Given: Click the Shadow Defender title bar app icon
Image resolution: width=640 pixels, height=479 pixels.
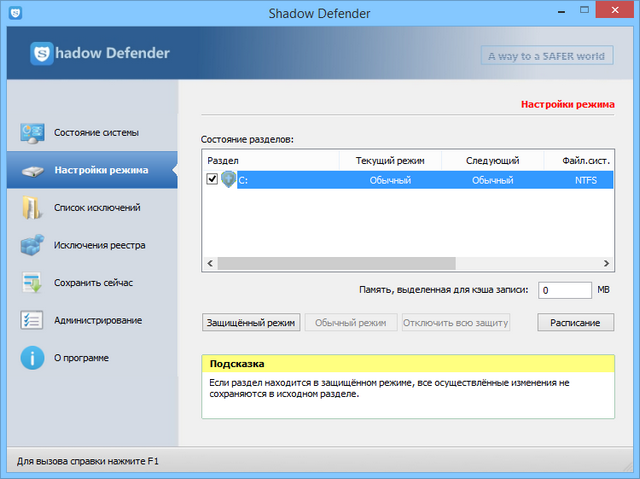Looking at the screenshot, I should click(13, 14).
